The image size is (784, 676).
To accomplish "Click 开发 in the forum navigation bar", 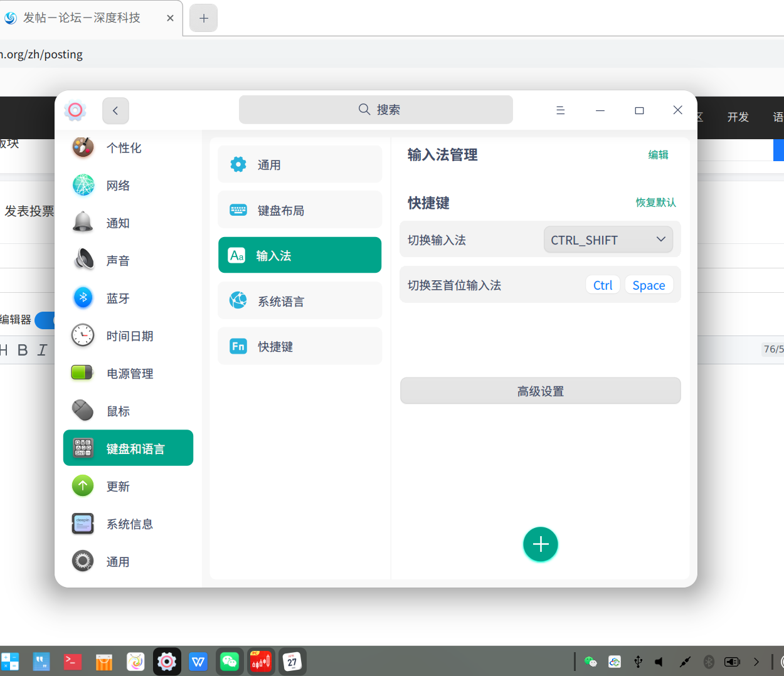I will click(x=738, y=117).
